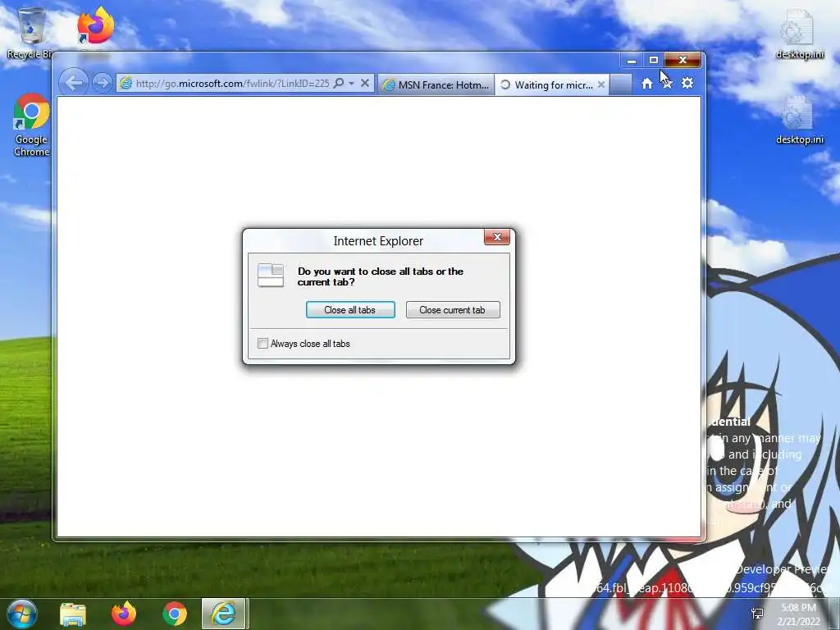Launch Firefox from the taskbar

(124, 614)
